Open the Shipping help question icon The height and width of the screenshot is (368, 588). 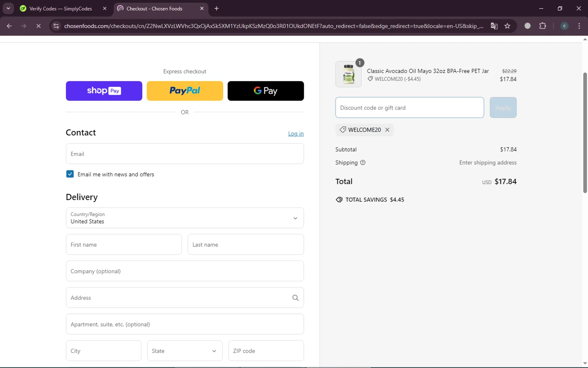coord(363,162)
